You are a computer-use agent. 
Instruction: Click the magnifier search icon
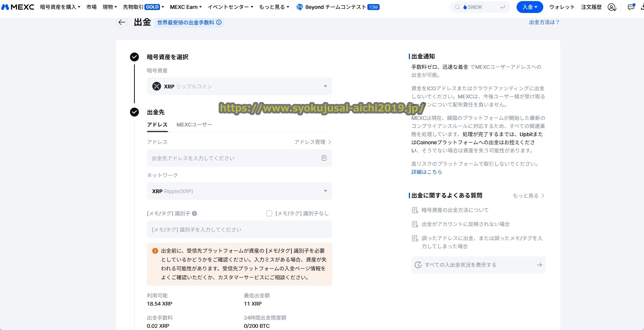coord(457,7)
